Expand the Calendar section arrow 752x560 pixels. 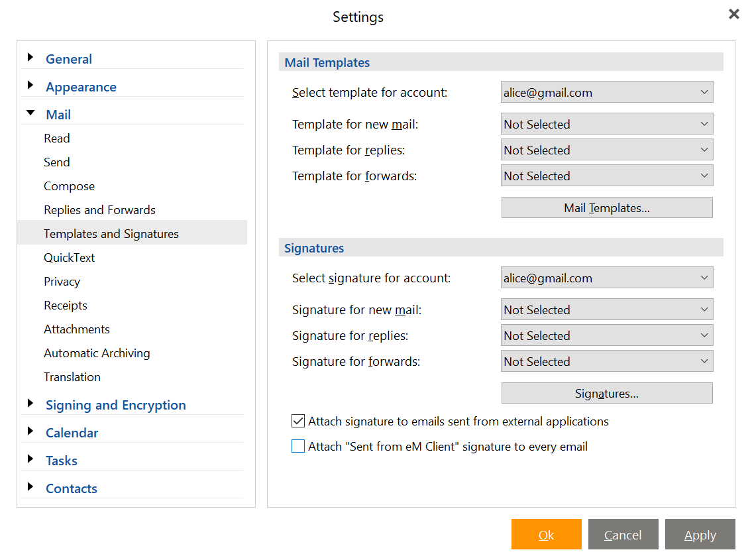30,431
